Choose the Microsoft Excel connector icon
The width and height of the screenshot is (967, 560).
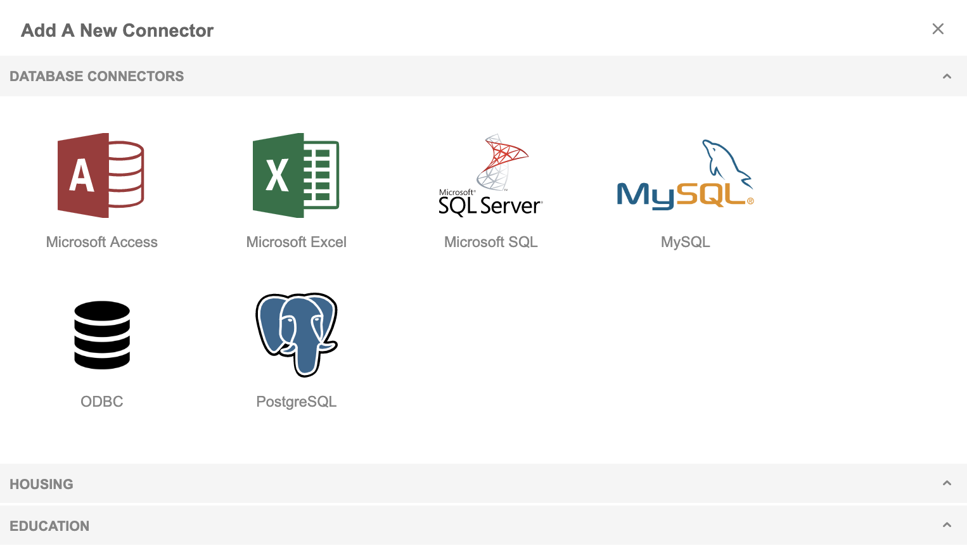click(x=296, y=175)
